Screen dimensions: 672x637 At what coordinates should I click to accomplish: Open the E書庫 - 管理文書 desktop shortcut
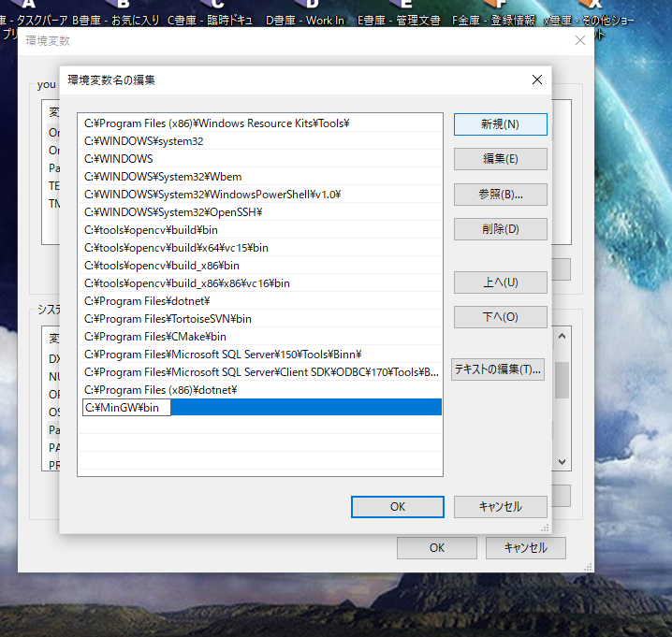click(399, 13)
